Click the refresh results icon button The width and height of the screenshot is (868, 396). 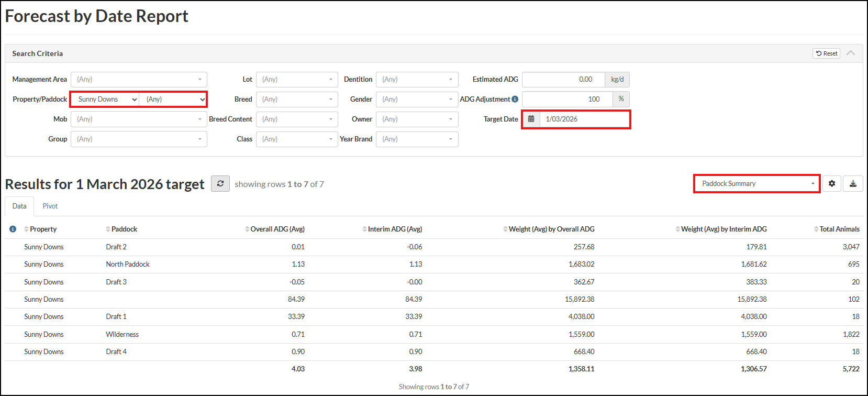click(x=220, y=184)
